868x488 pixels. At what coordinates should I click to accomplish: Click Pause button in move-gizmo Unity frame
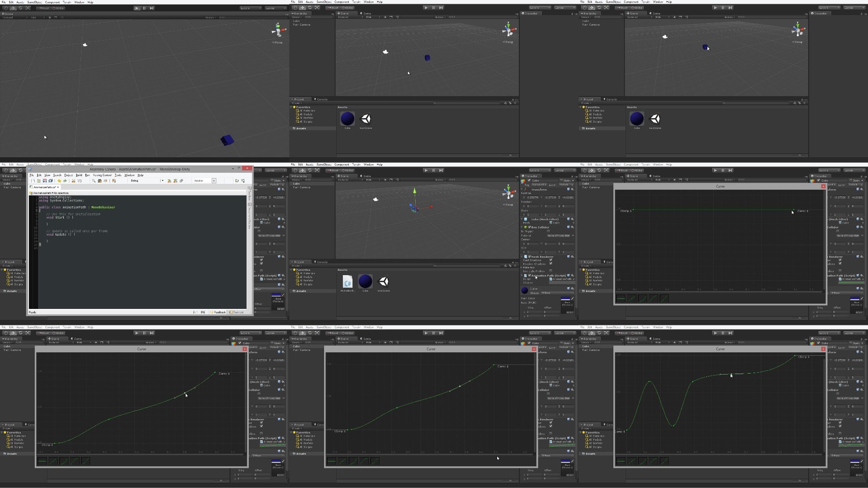pyautogui.click(x=434, y=170)
